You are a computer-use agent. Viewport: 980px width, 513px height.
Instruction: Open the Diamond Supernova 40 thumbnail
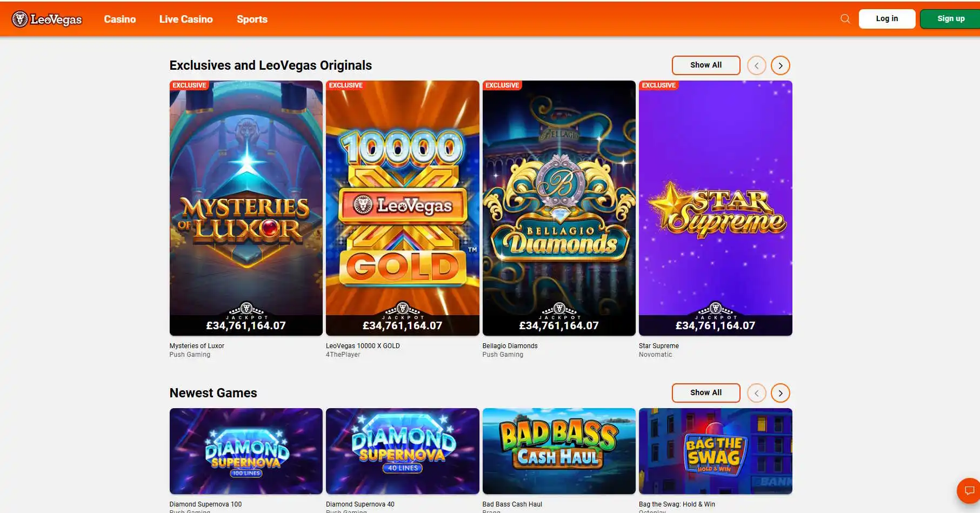pyautogui.click(x=403, y=451)
